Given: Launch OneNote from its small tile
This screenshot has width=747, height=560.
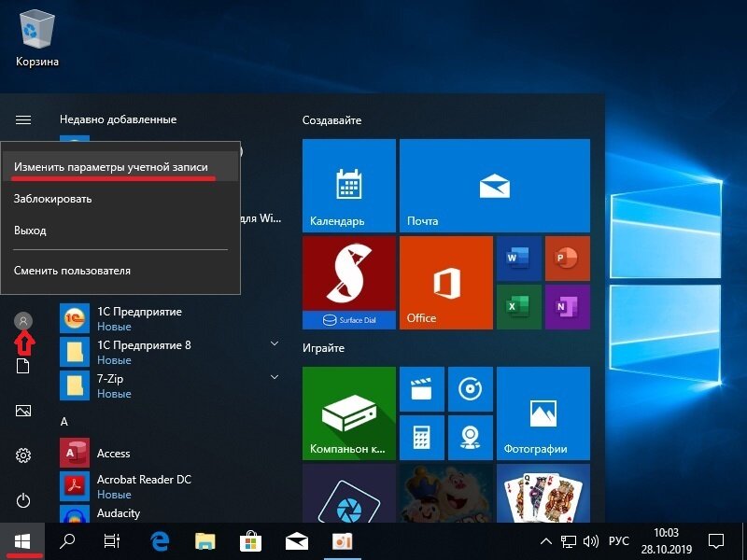Looking at the screenshot, I should point(568,307).
